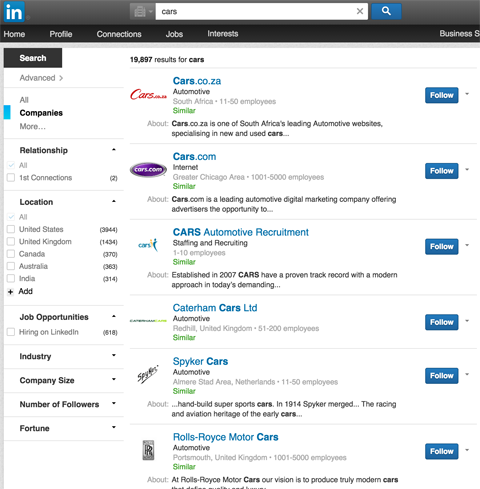
Task: Open the Cars.com company title link
Action: click(194, 157)
